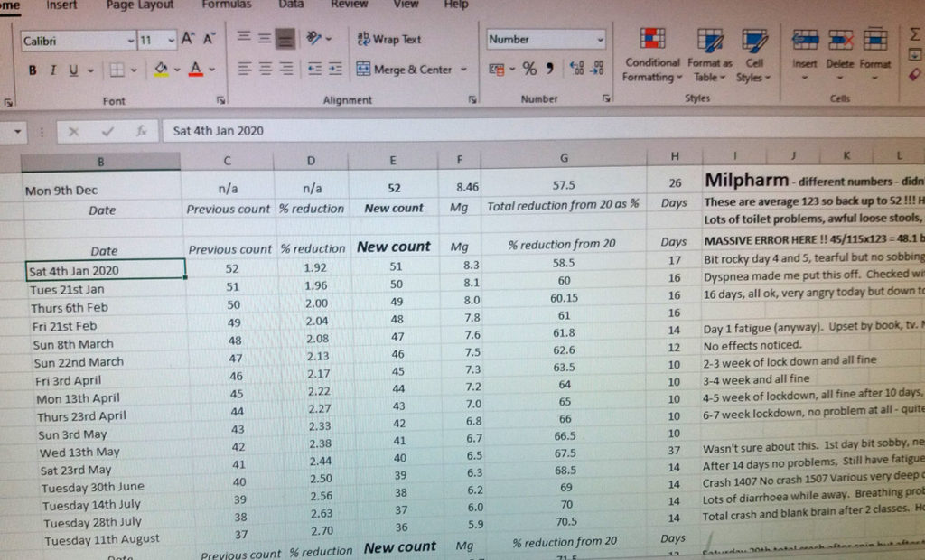Cancel formula bar entry
This screenshot has width=925, height=560.
point(73,132)
